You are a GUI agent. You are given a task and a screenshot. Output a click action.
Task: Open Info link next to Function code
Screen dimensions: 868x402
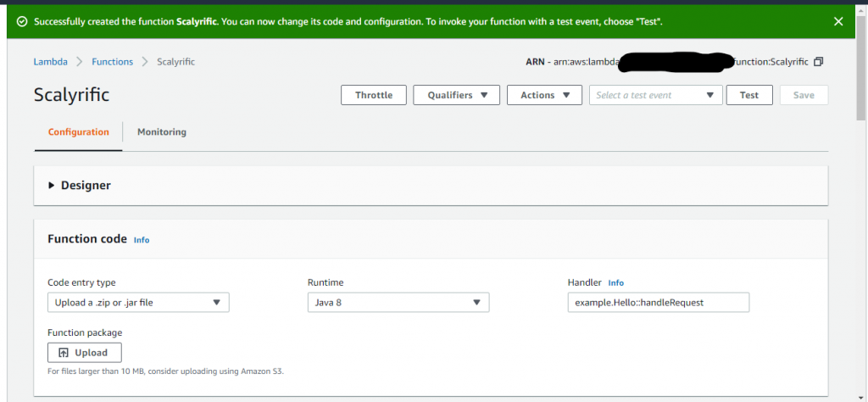(142, 240)
